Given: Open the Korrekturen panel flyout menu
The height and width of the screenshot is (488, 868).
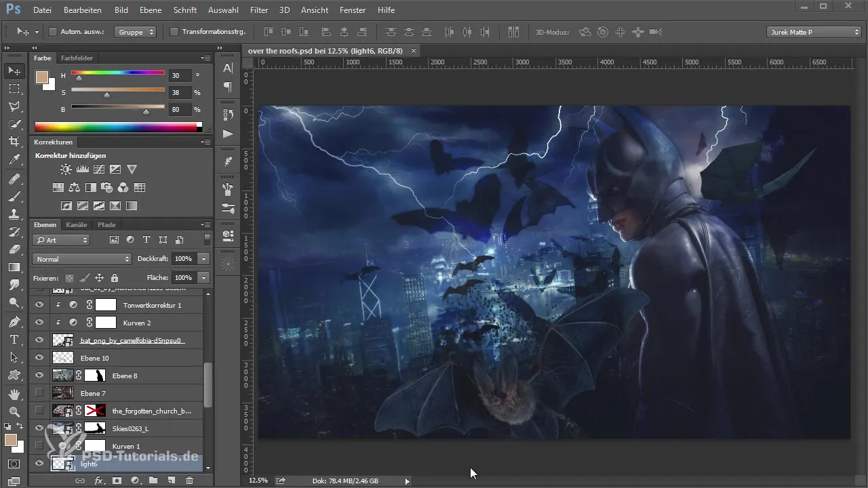Looking at the screenshot, I should pyautogui.click(x=205, y=142).
